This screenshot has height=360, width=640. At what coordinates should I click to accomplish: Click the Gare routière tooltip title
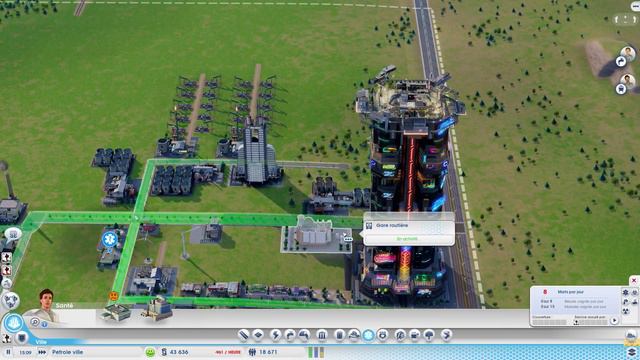click(x=392, y=225)
